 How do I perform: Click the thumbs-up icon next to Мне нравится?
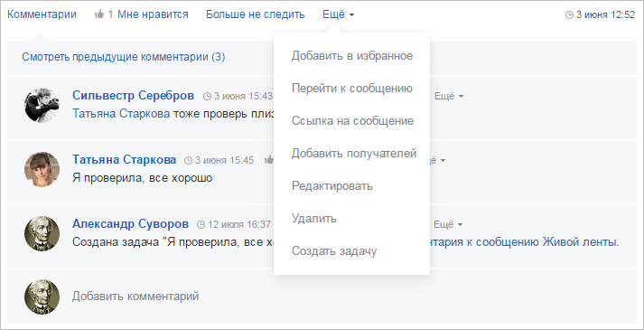click(x=99, y=14)
